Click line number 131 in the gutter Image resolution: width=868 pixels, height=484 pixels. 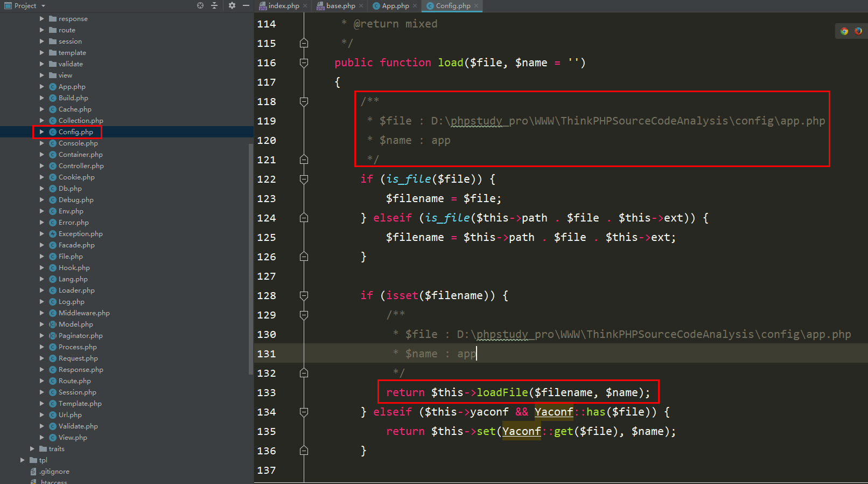coord(267,354)
